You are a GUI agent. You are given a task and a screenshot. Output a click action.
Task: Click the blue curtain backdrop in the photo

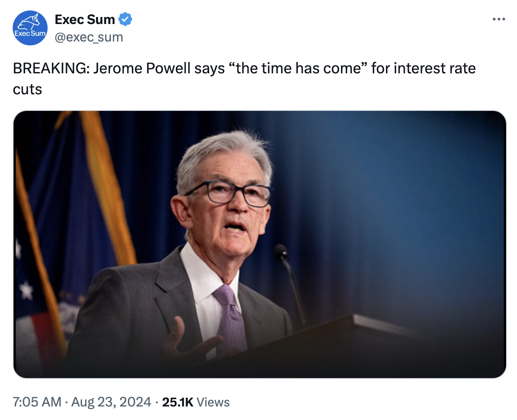[393, 196]
